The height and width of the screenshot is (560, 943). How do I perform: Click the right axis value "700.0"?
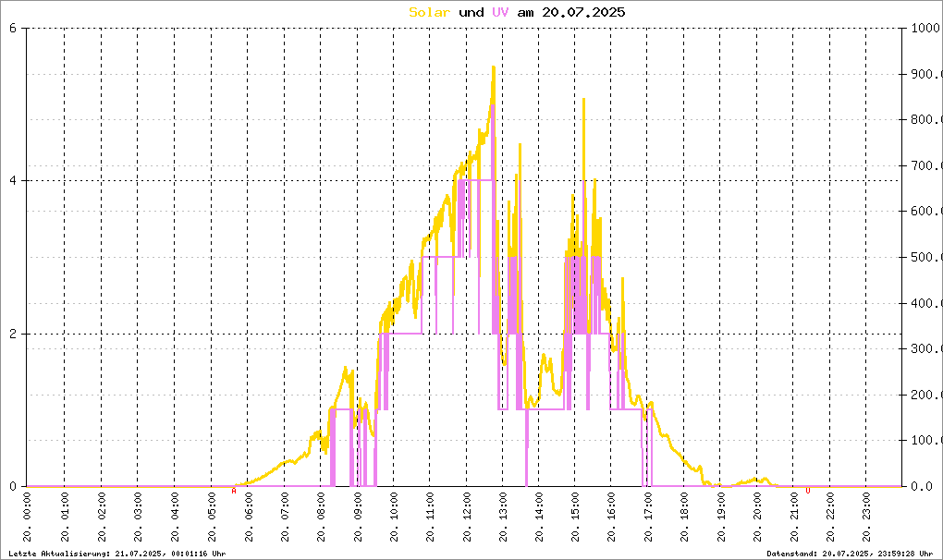click(x=926, y=165)
